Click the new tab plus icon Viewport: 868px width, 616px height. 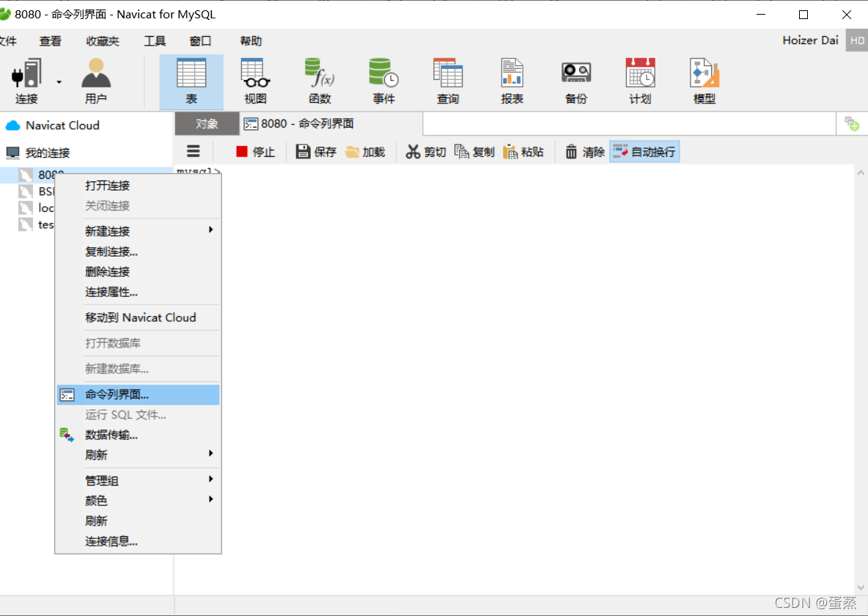coord(851,123)
